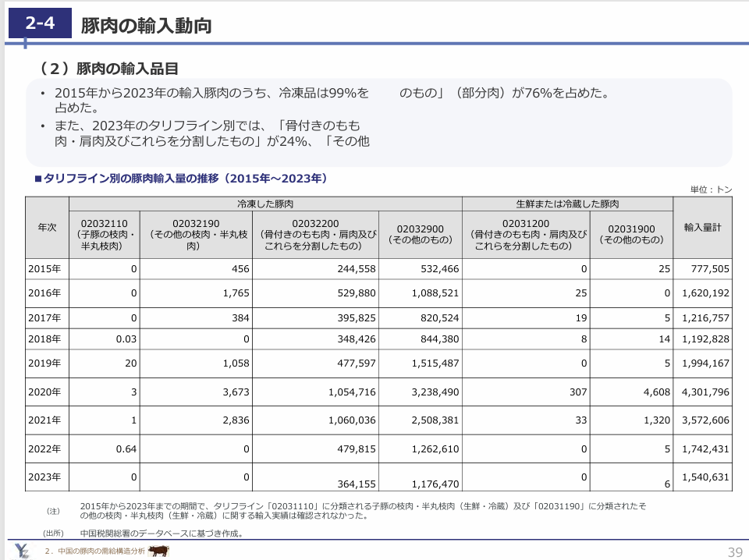Select the 2021年 row label
749x560 pixels.
[x=44, y=420]
